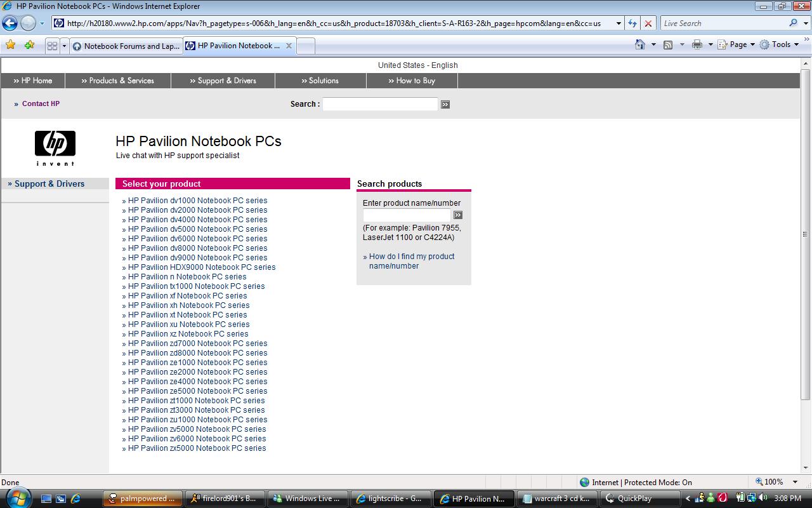
Task: Open the HP Home navigation item
Action: pyautogui.click(x=32, y=81)
